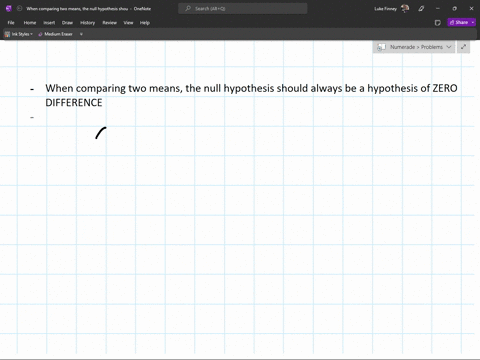This screenshot has width=480, height=360.
Task: Open Luke Finney account profile
Action: click(392, 9)
